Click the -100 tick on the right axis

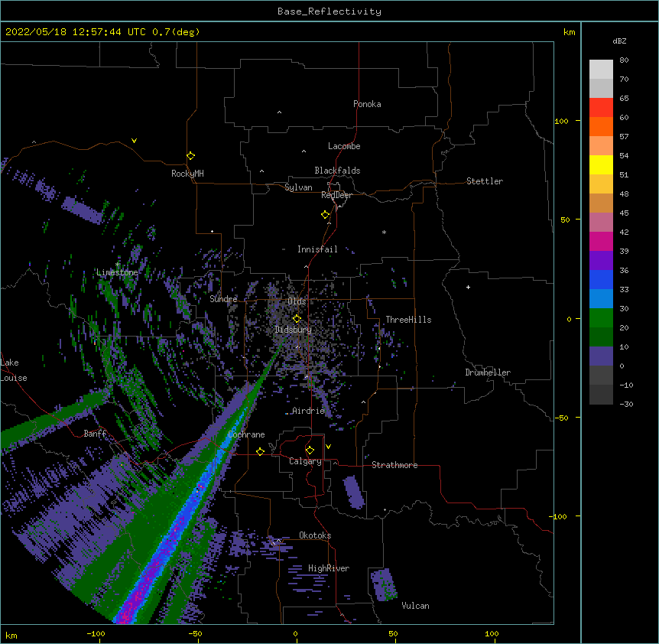pyautogui.click(x=560, y=516)
